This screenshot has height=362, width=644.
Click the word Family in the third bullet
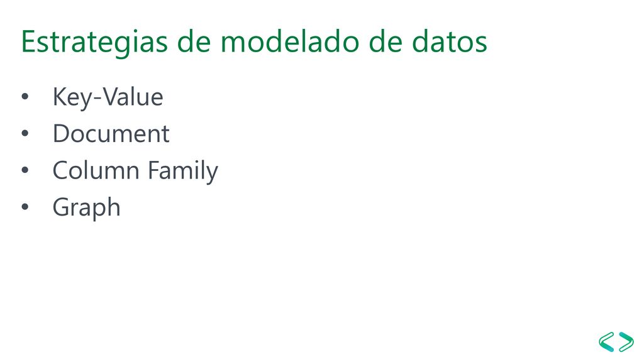[183, 171]
